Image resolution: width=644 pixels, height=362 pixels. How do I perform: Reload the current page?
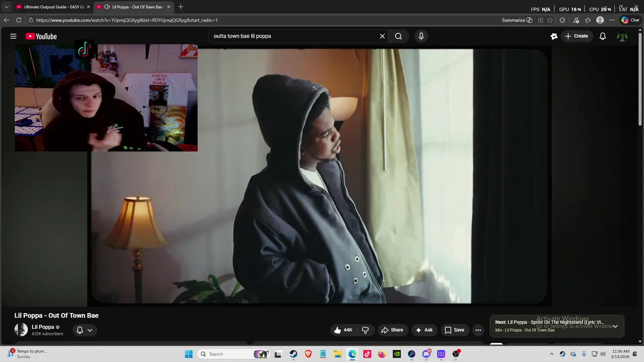pos(19,20)
